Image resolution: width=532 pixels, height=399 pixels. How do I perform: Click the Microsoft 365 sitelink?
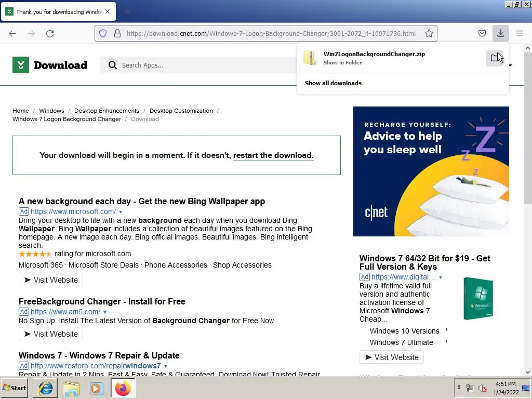point(41,265)
